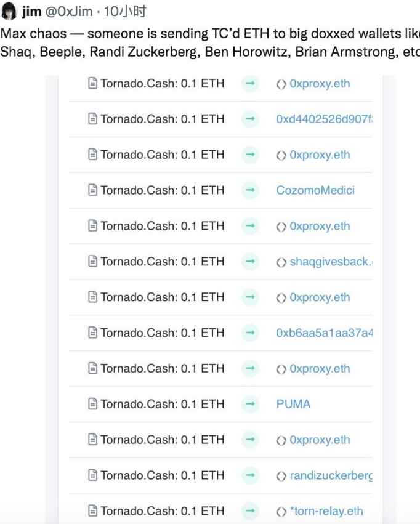Open the PUMA address link

(293, 404)
